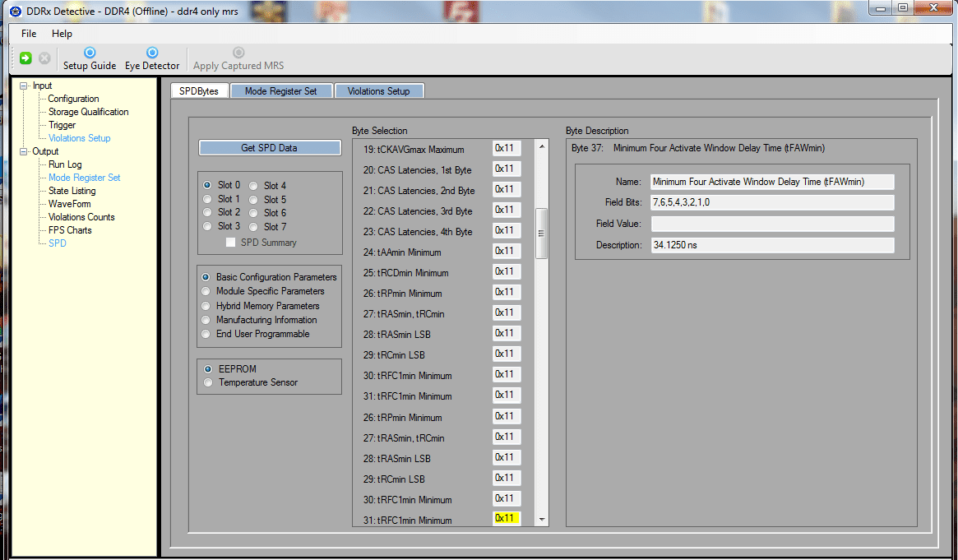
Task: Select the Slot 7 radio button
Action: pyautogui.click(x=253, y=227)
